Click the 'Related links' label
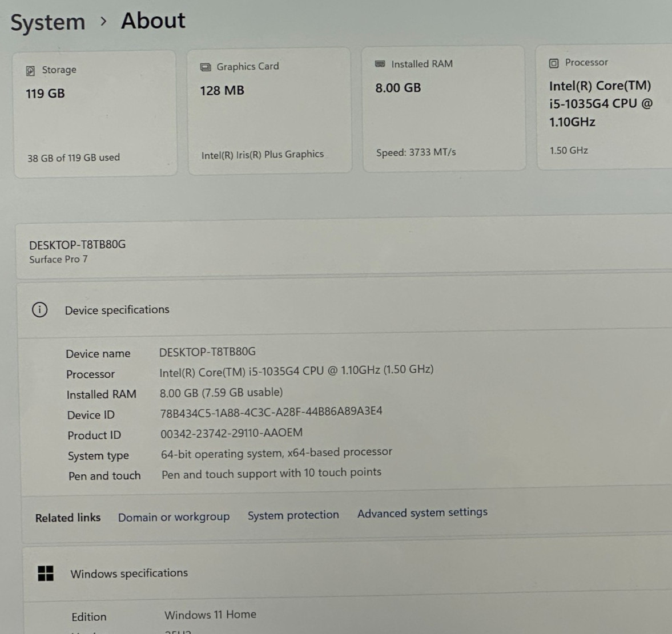The height and width of the screenshot is (634, 672). click(68, 518)
